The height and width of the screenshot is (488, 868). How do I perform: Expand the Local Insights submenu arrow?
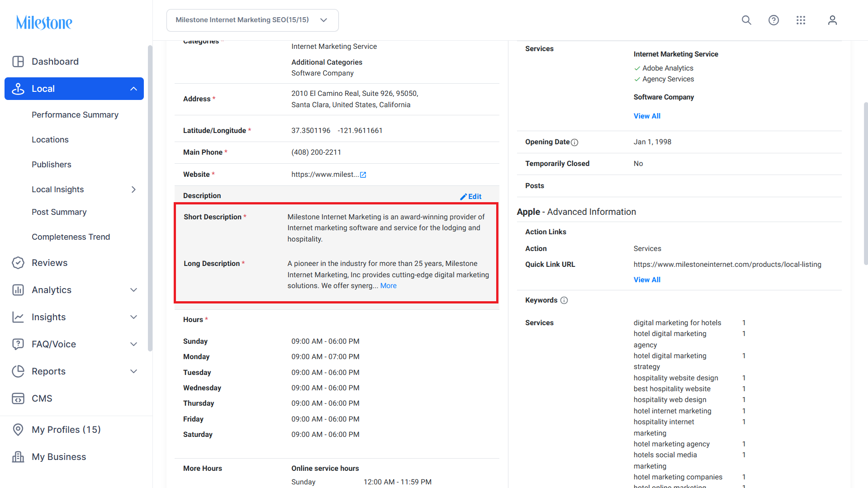[x=133, y=190]
